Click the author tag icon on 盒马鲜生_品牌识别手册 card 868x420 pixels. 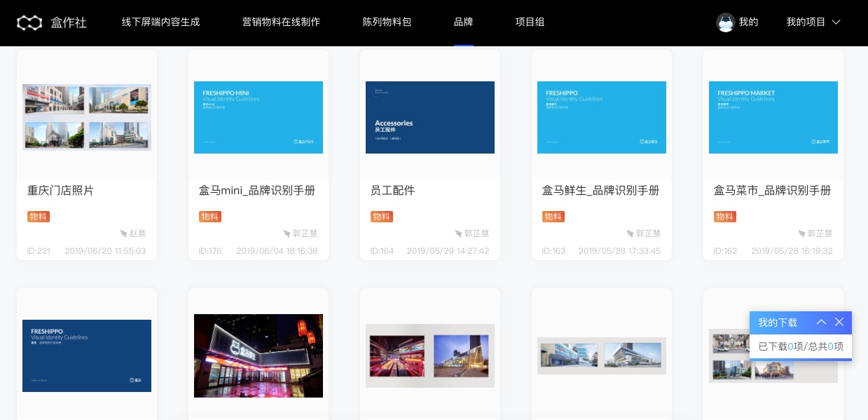(630, 233)
